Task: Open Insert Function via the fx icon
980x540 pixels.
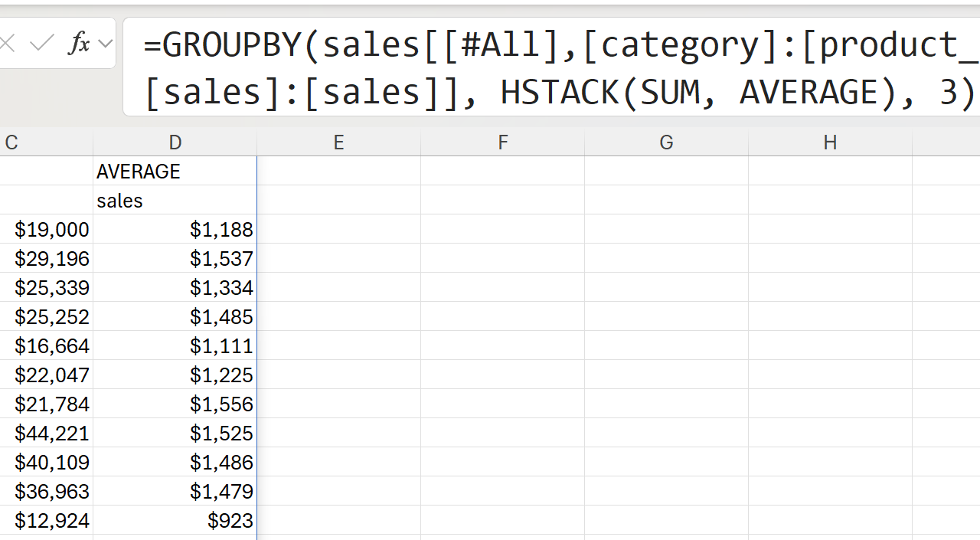Action: click(78, 44)
